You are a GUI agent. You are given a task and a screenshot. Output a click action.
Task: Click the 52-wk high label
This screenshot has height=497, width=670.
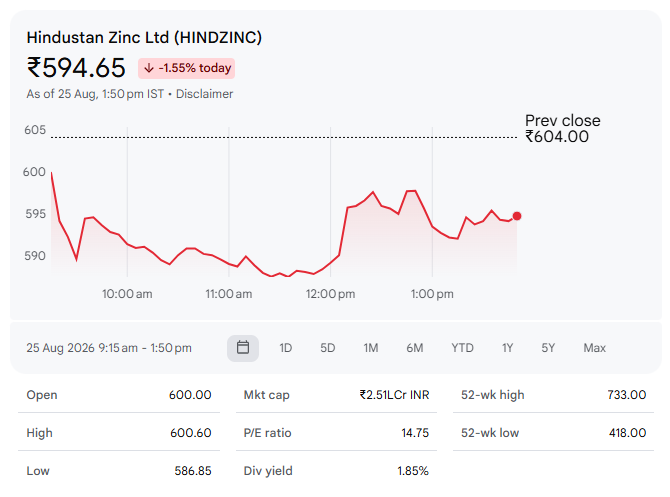(493, 395)
